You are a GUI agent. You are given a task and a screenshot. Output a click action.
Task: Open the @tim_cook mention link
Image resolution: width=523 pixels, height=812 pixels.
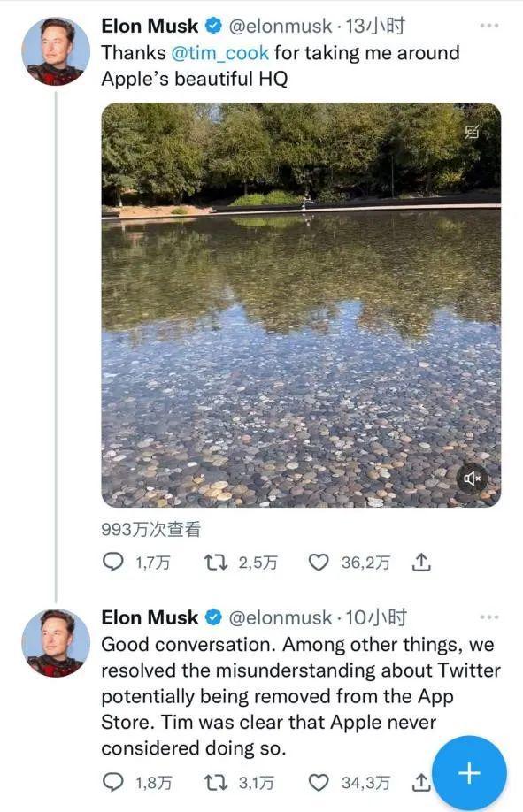(x=219, y=53)
